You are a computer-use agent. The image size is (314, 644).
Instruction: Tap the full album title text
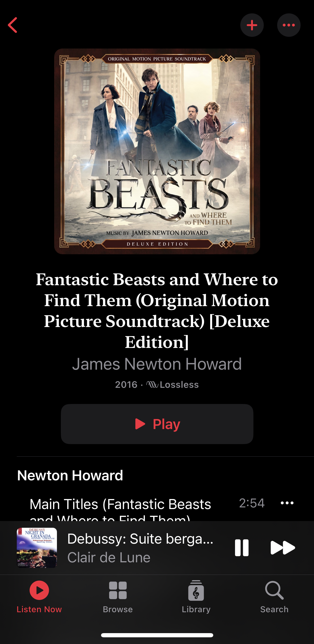(x=157, y=311)
